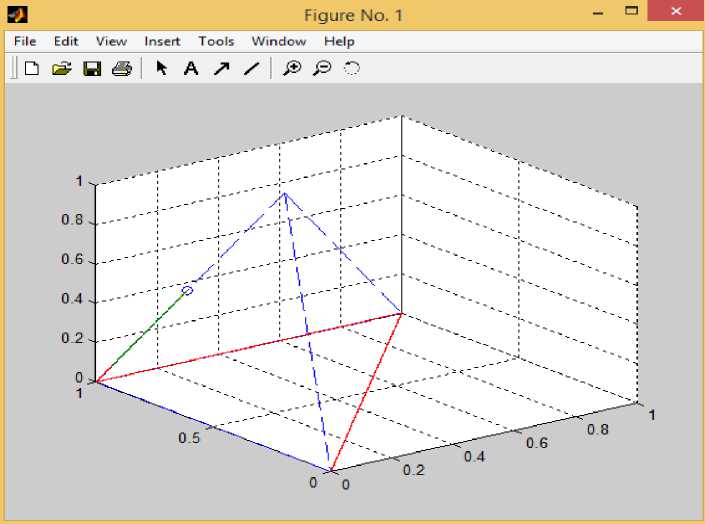This screenshot has width=705, height=524.
Task: Expand the Insert menu
Action: pyautogui.click(x=162, y=41)
